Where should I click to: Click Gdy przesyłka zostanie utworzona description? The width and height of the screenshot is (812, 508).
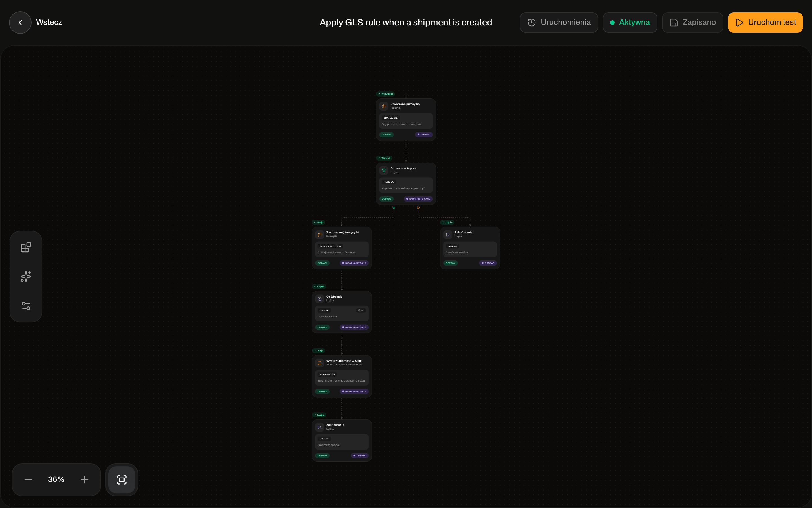click(x=401, y=124)
